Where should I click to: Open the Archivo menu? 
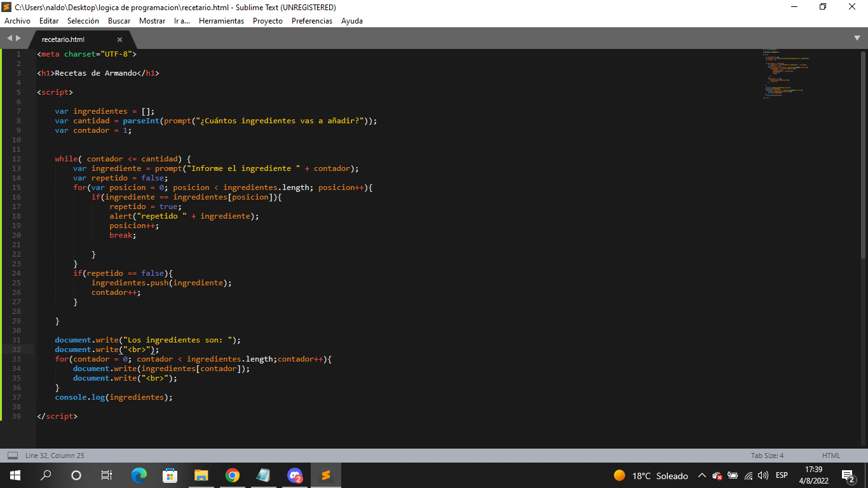tap(17, 21)
